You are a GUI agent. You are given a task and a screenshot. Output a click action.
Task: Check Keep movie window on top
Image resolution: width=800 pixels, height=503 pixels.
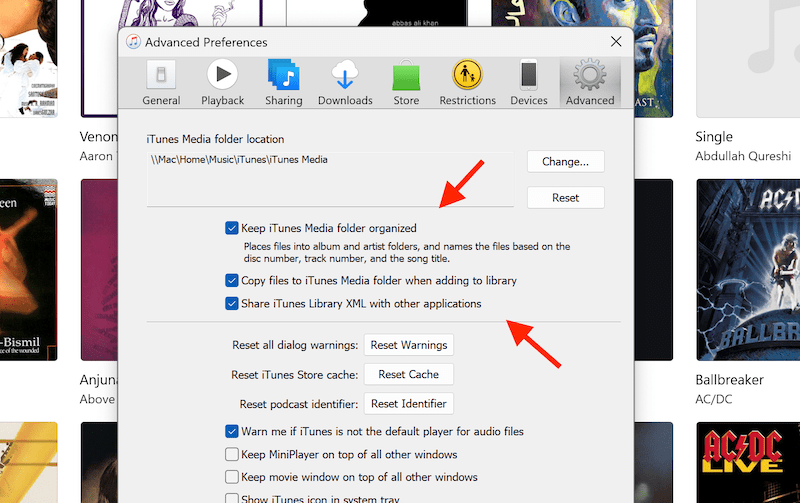(232, 478)
